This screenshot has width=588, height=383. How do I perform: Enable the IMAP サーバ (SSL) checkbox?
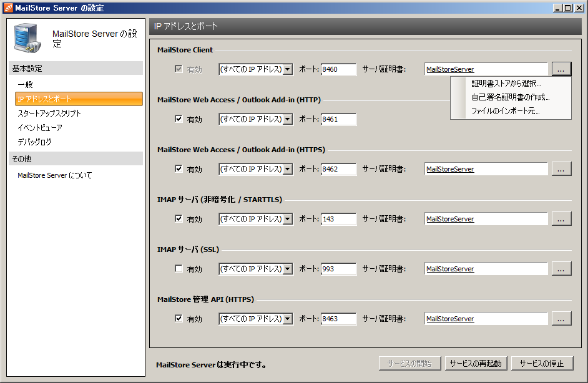click(179, 269)
